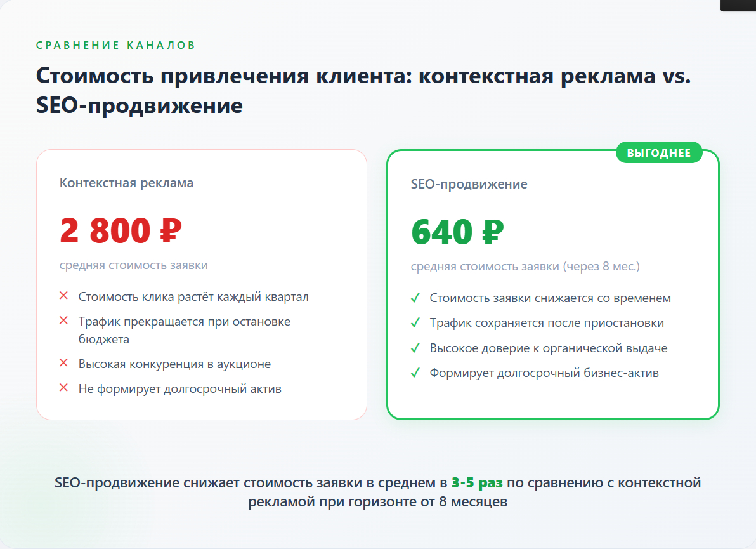This screenshot has height=549, width=756.
Task: Click the caption under the "2 800 ₽" price
Action: point(134,265)
